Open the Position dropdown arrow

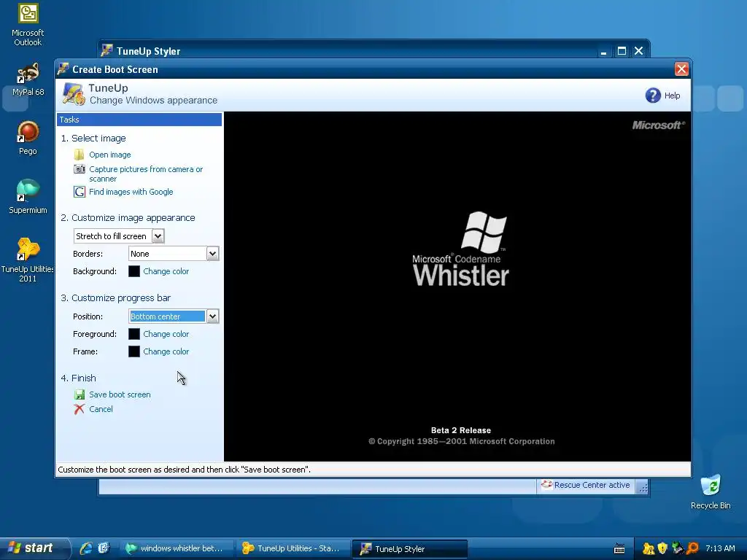(x=212, y=316)
